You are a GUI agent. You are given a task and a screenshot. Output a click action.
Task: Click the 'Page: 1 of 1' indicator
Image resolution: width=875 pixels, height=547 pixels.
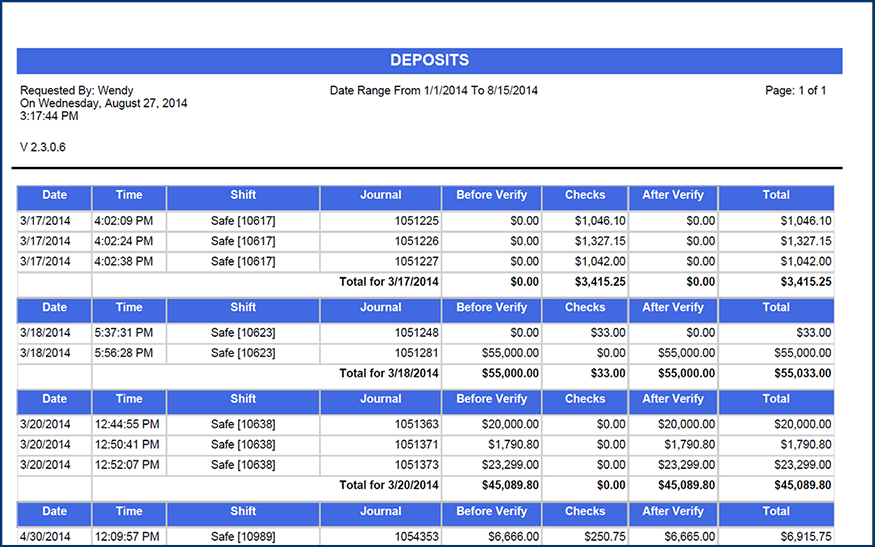click(795, 91)
